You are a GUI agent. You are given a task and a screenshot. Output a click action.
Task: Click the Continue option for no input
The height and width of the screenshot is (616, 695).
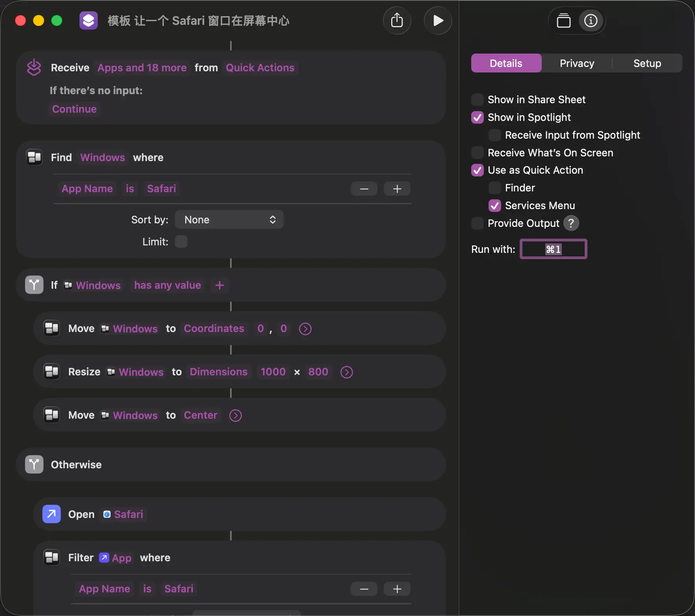(74, 109)
